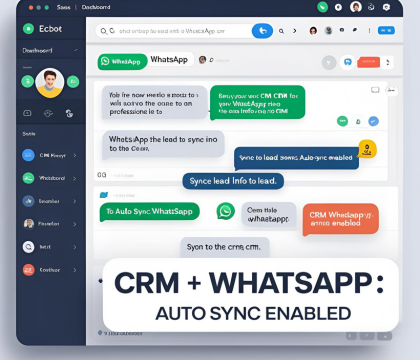Image resolution: width=420 pixels, height=360 pixels.
Task: Click the yellow badge icon on the sync bubble
Action: [367, 149]
